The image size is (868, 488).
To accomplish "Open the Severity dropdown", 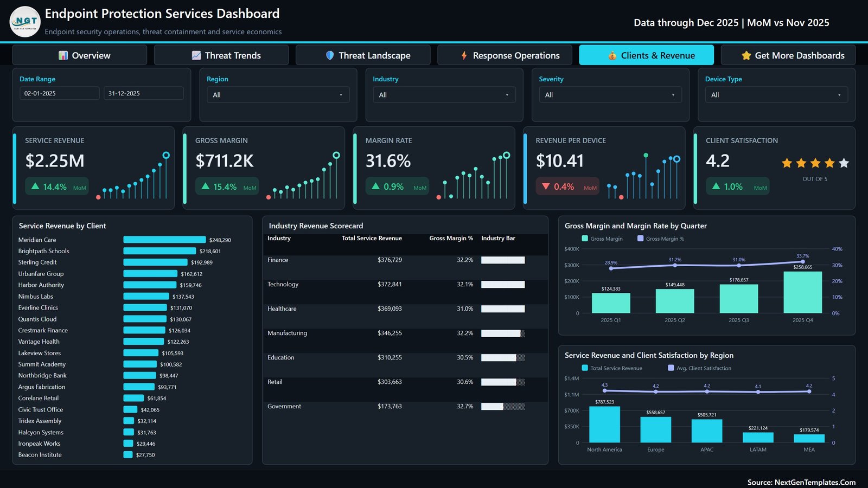I will [x=610, y=95].
